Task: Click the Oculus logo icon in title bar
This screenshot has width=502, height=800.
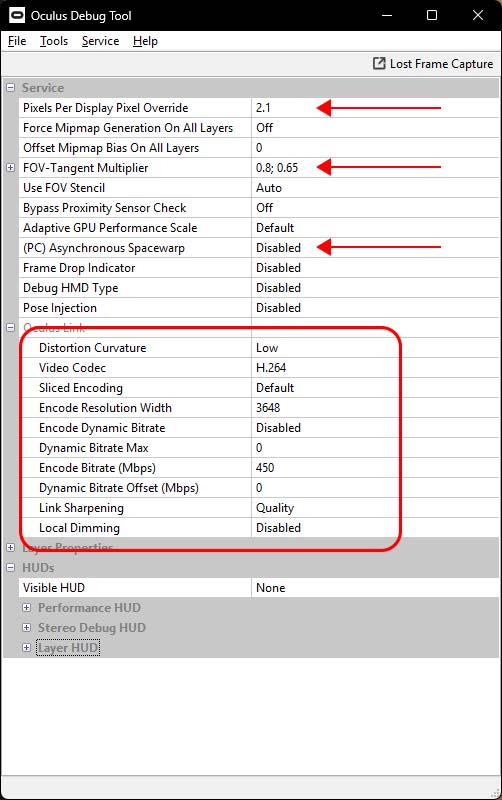Action: click(17, 15)
